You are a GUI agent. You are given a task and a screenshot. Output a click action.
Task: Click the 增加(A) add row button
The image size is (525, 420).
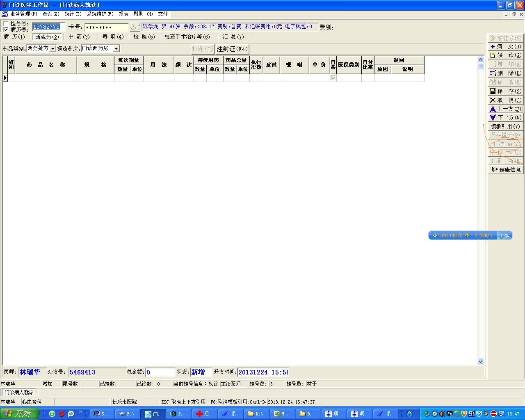coord(505,64)
